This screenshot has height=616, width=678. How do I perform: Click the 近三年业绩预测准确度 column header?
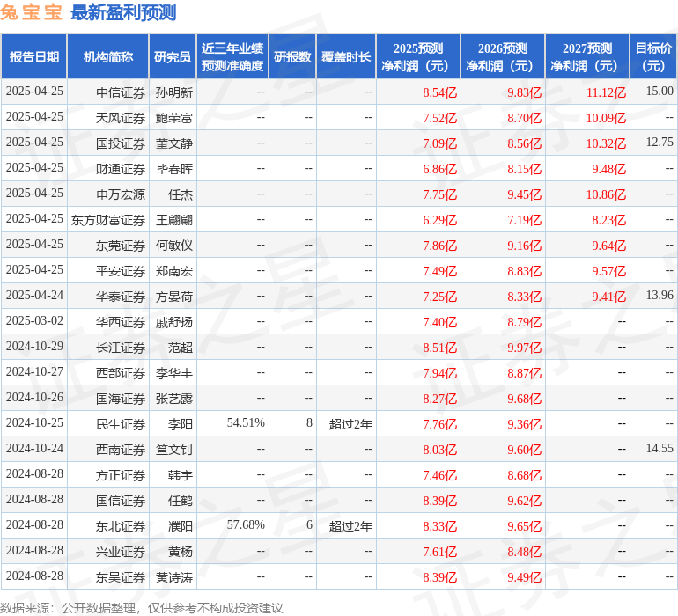pyautogui.click(x=232, y=57)
